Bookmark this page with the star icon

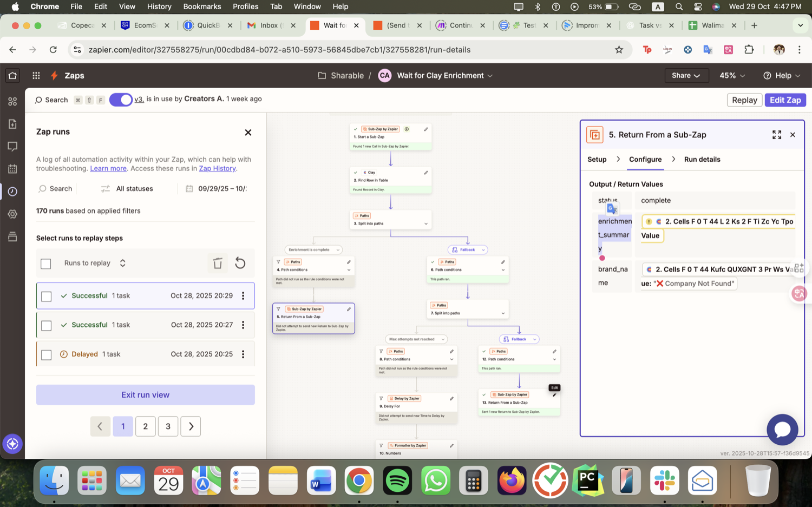[619, 50]
